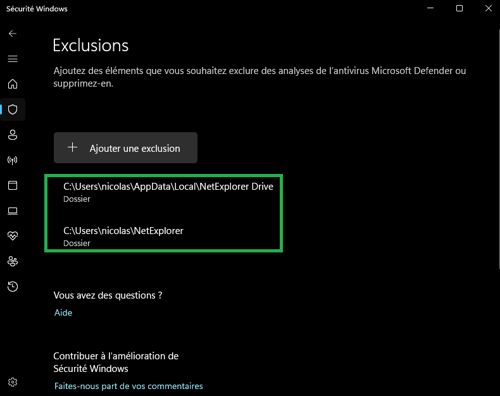500x396 pixels.
Task: Open Device security laptop icon
Action: click(13, 211)
